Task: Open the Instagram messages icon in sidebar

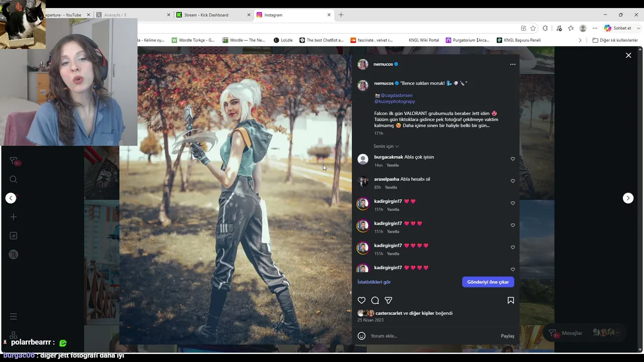Action: pyautogui.click(x=14, y=161)
